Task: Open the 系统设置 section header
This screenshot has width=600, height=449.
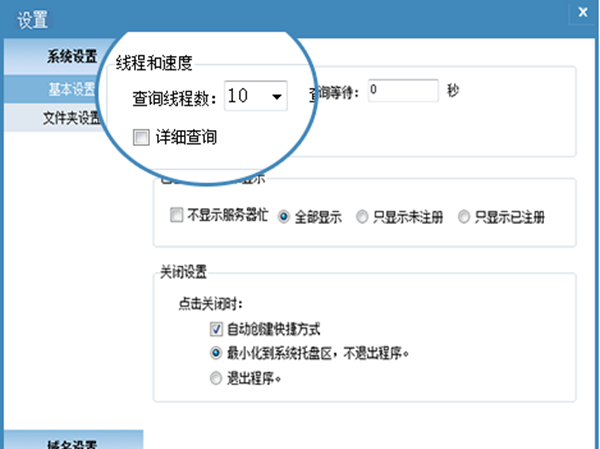Action: pyautogui.click(x=72, y=56)
